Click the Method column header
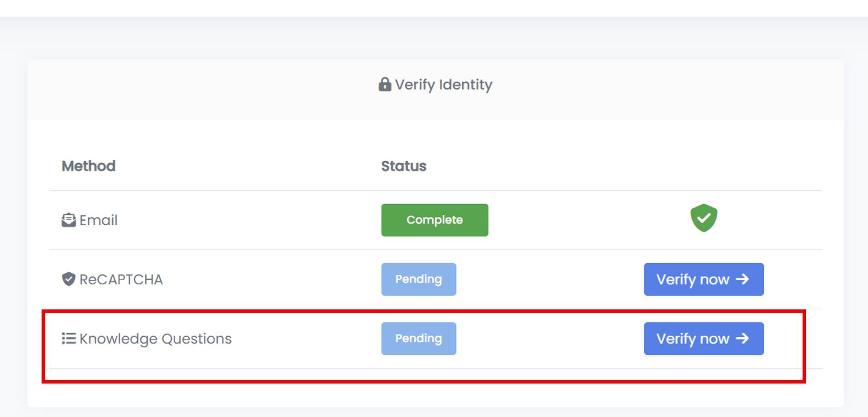Screen dimensions: 868x417 [x=88, y=166]
